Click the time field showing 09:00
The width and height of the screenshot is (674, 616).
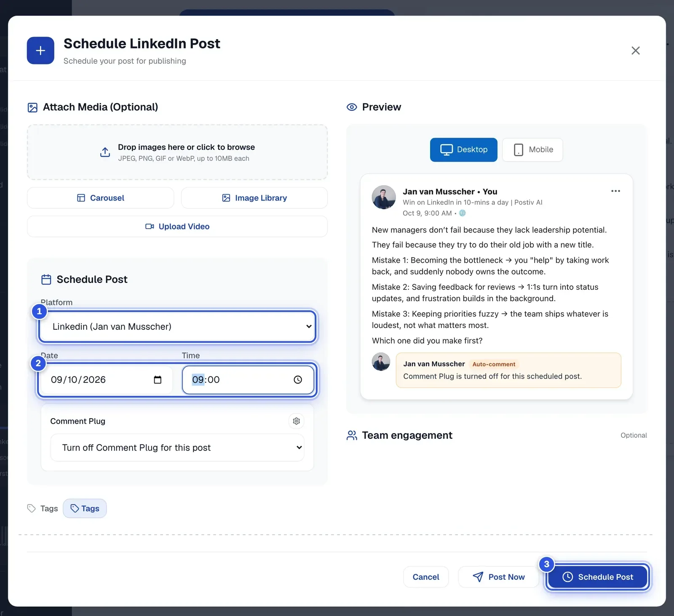[248, 380]
